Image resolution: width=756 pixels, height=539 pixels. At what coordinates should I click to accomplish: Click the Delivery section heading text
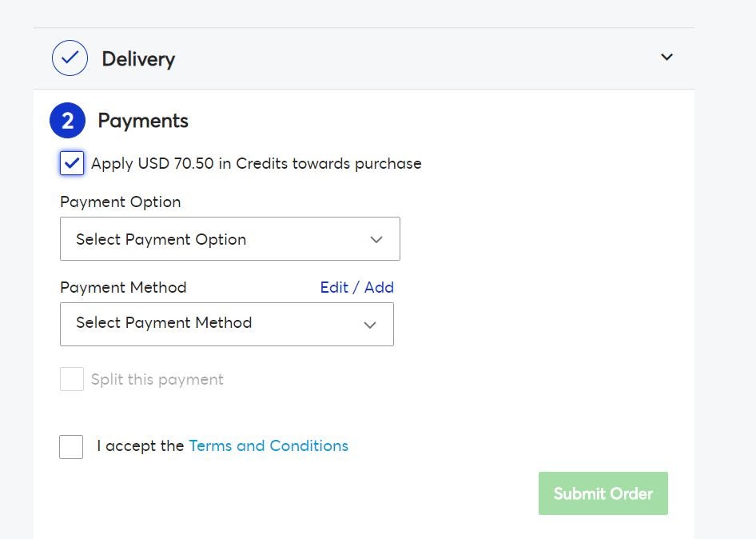pyautogui.click(x=138, y=59)
